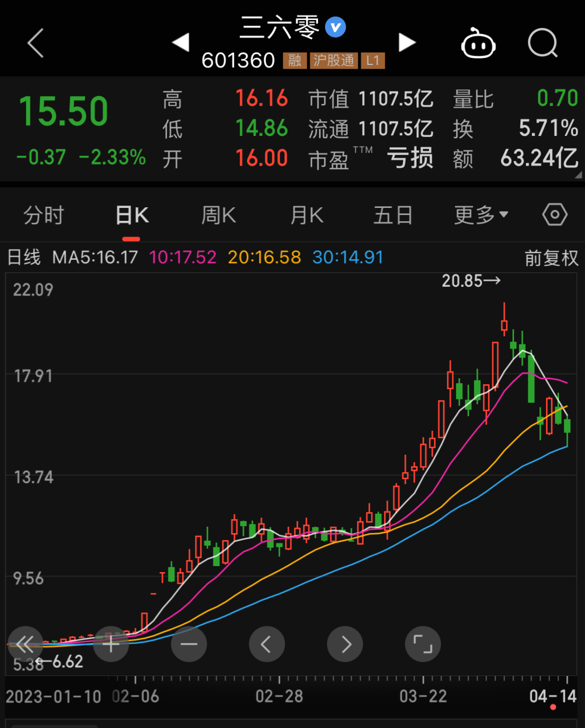This screenshot has width=585, height=728.
Task: Tap the 02-28 date marker
Action: [x=279, y=696]
